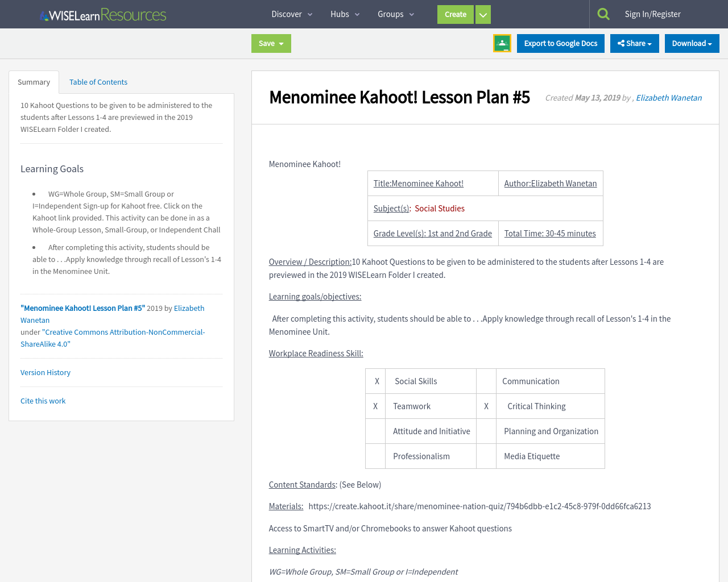Click the share arrows icon on Share button
The height and width of the screenshot is (582, 728).
(x=621, y=43)
